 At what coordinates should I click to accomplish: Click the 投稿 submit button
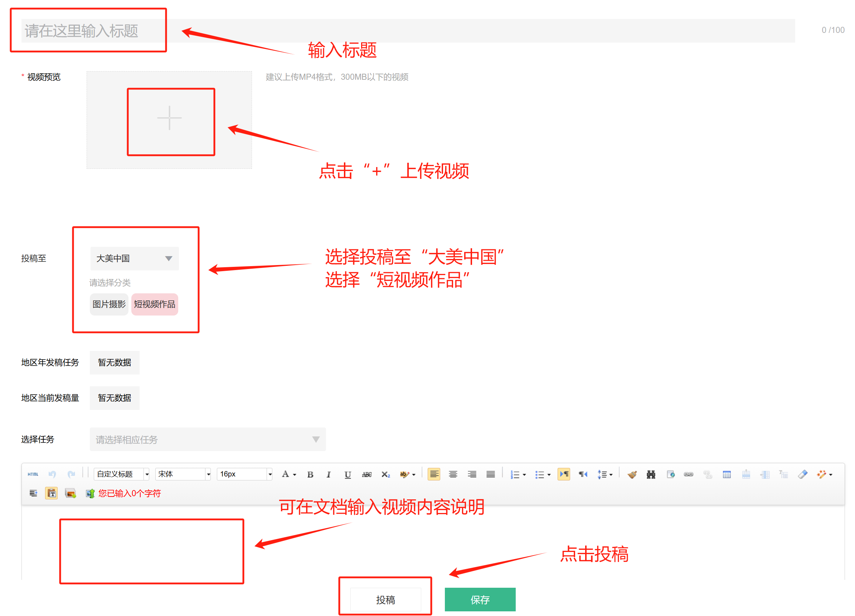point(385,600)
